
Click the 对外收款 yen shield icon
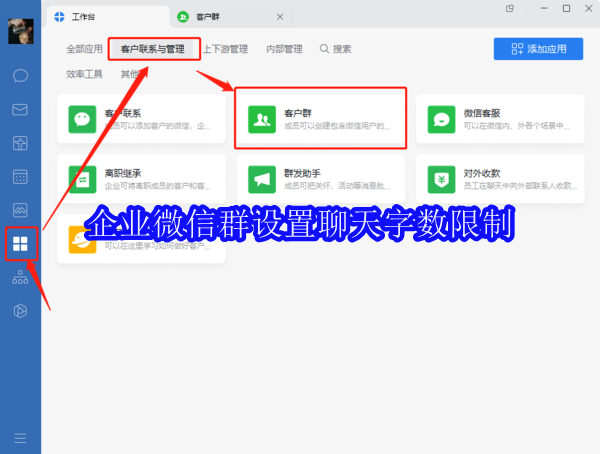pyautogui.click(x=442, y=180)
